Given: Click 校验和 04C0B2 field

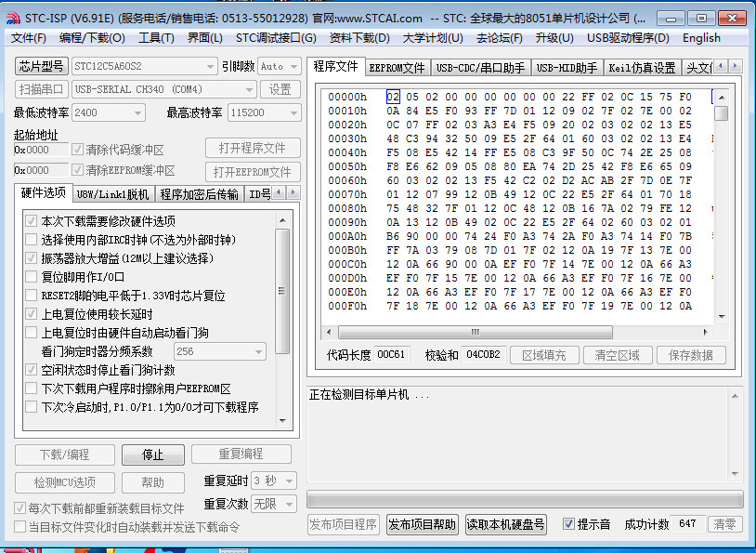Looking at the screenshot, I should tap(483, 355).
